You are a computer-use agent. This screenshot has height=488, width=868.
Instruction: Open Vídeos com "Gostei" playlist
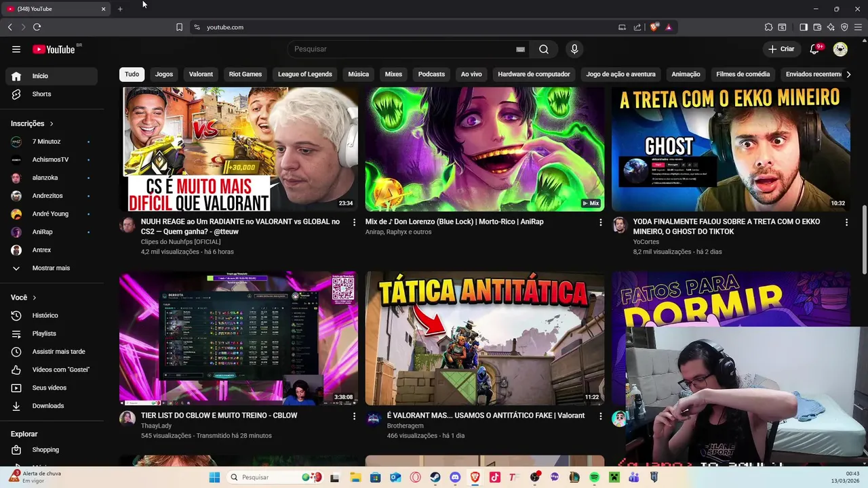pos(52,369)
